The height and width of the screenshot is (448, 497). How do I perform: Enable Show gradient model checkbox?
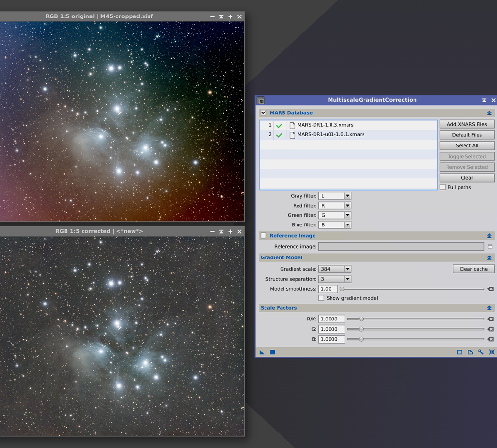coord(321,298)
